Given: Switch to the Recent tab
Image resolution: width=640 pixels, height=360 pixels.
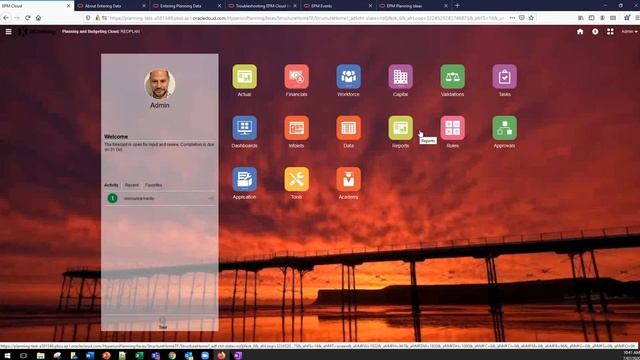Looking at the screenshot, I should pyautogui.click(x=131, y=185).
